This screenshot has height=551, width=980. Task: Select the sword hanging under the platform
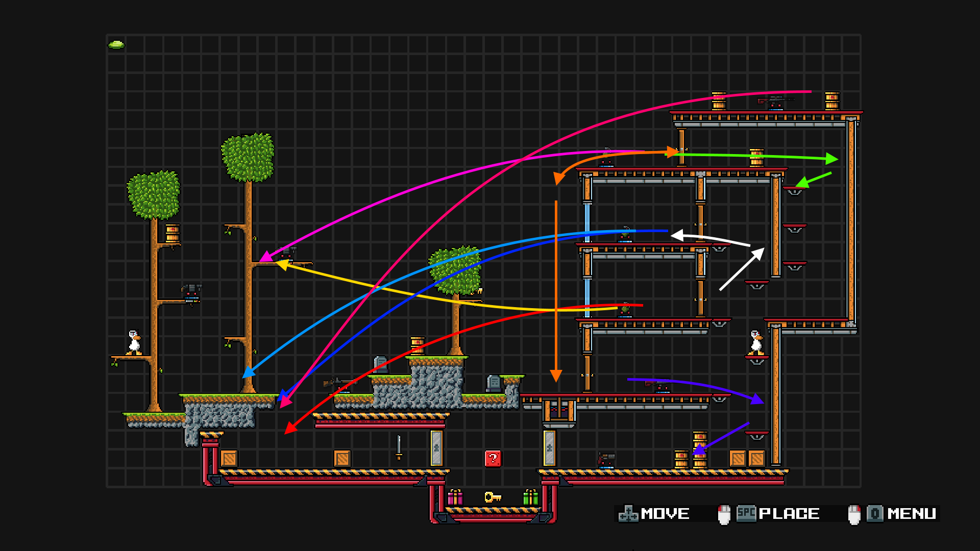click(x=399, y=447)
